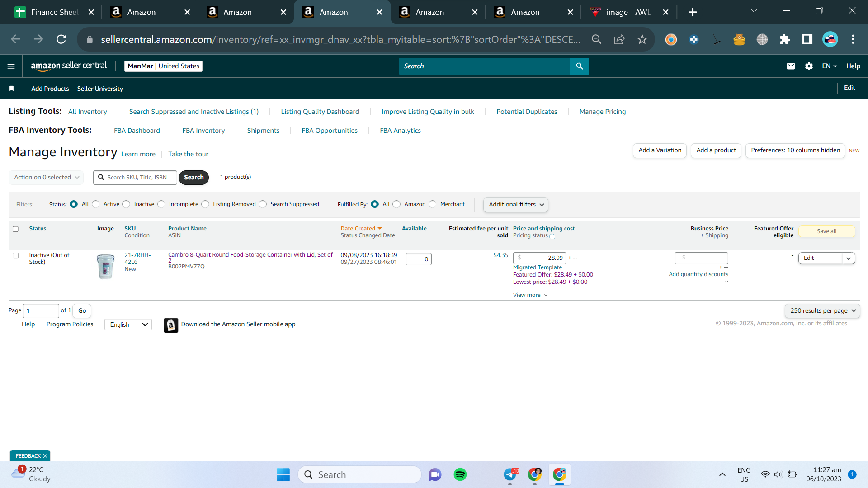
Task: Open the dropdown arrow beside Edit
Action: click(849, 258)
